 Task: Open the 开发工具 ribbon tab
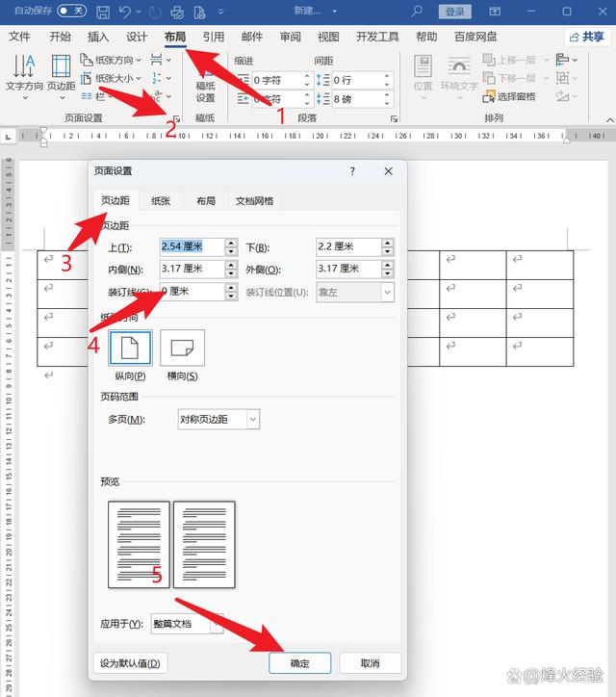(x=377, y=37)
